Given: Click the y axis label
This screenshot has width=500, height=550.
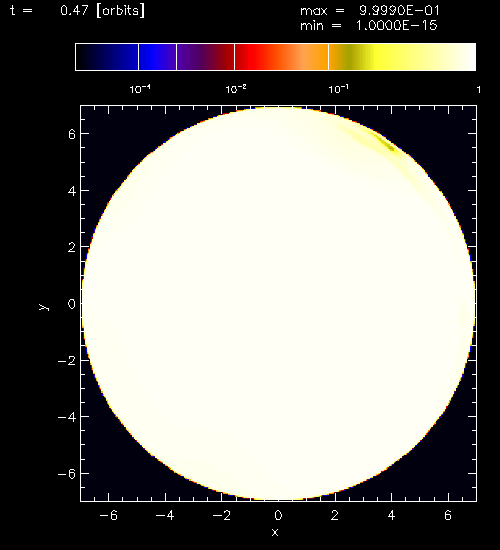Looking at the screenshot, I should pyautogui.click(x=43, y=307).
